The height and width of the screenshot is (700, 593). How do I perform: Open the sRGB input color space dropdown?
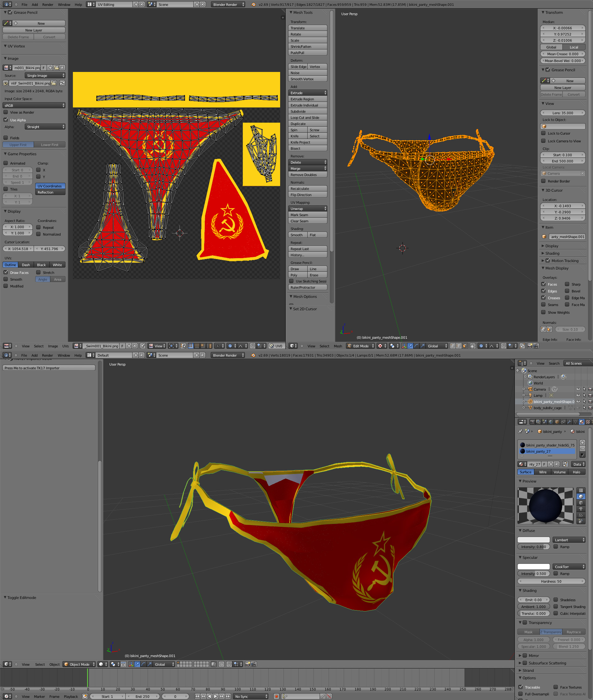[34, 105]
